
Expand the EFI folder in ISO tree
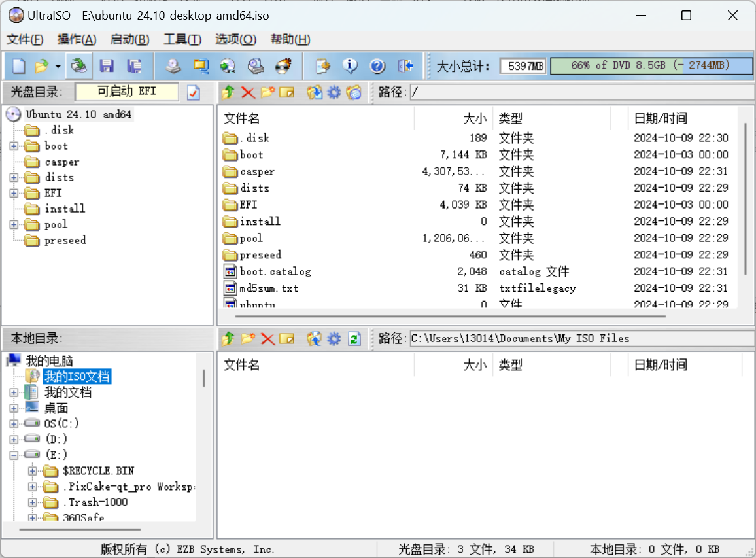tap(14, 194)
